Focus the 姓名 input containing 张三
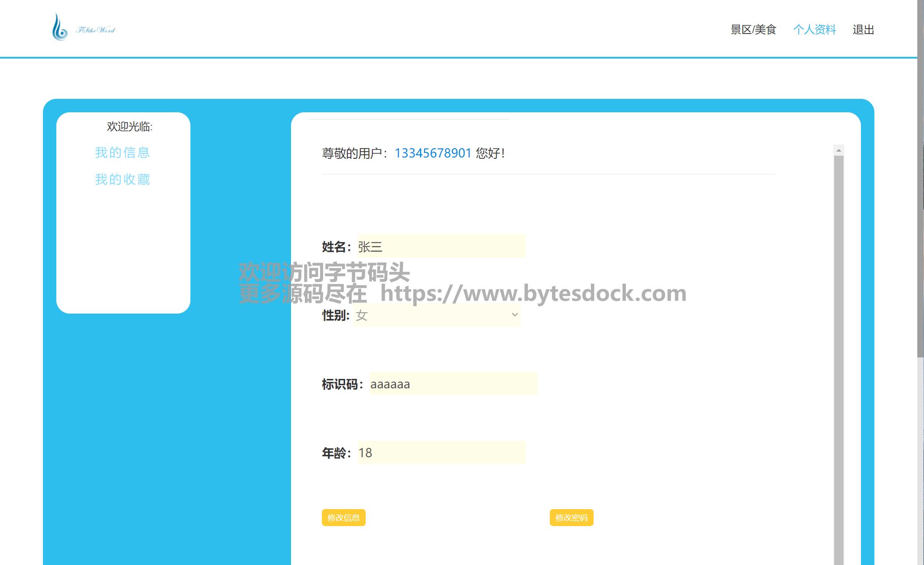 pos(441,246)
